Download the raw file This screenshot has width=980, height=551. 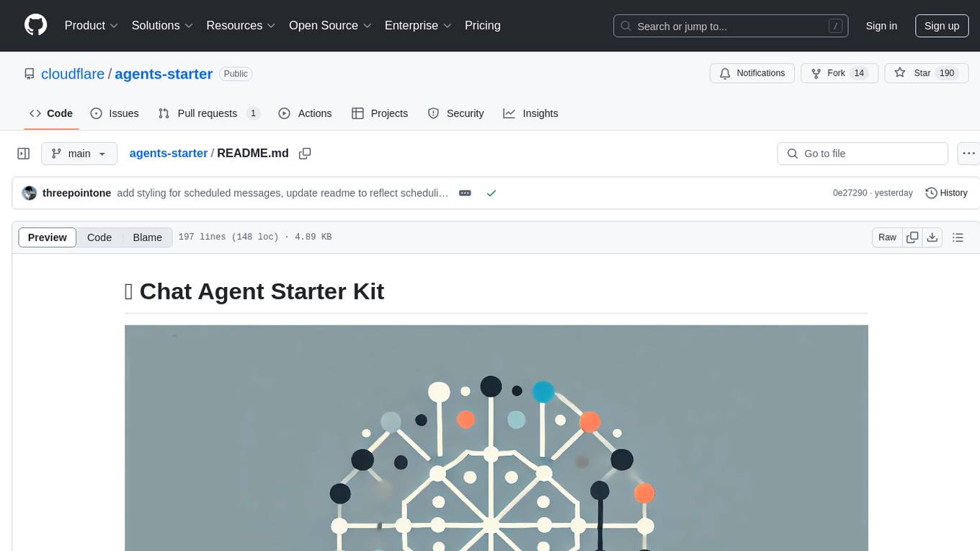932,237
